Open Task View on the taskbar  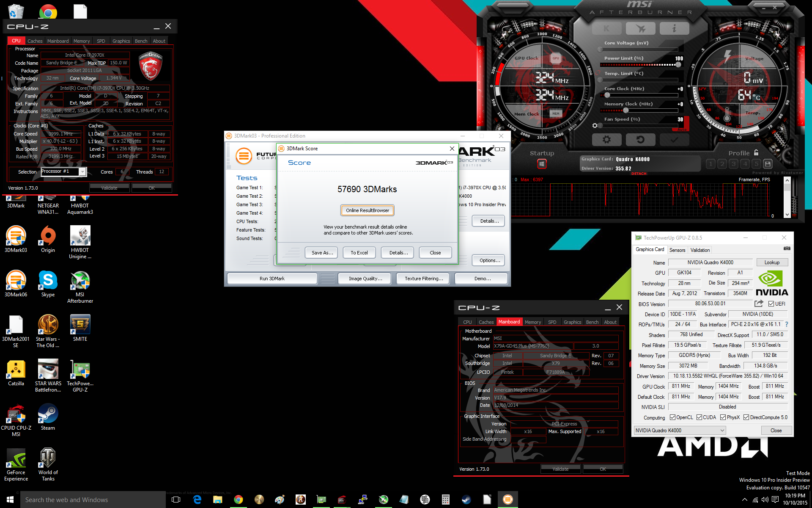(176, 500)
